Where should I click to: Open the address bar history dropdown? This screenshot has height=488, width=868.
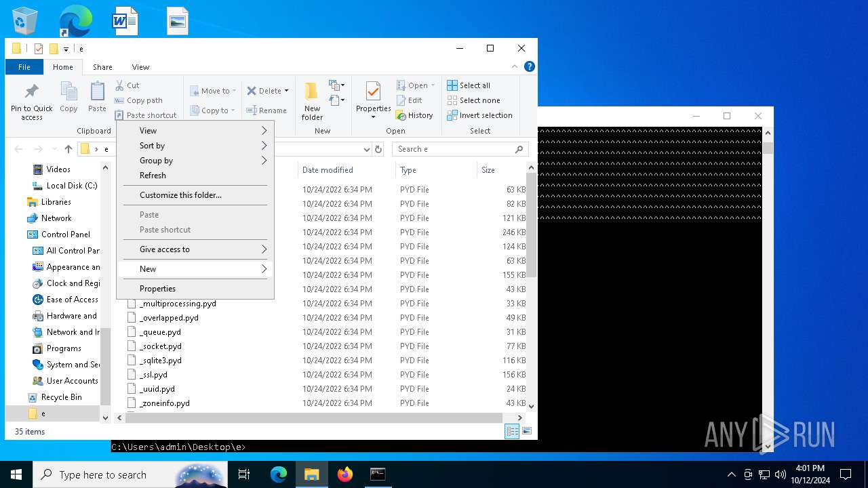(x=367, y=149)
